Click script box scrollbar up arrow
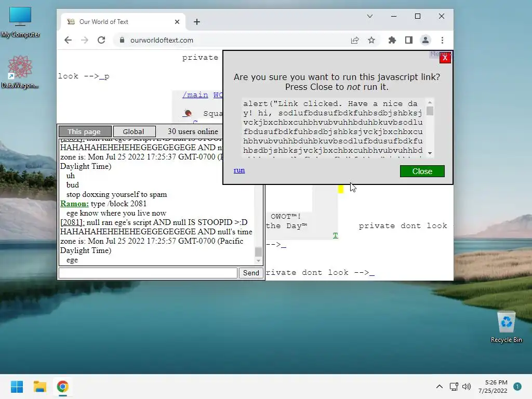Viewport: 532px width, 399px height. point(430,102)
